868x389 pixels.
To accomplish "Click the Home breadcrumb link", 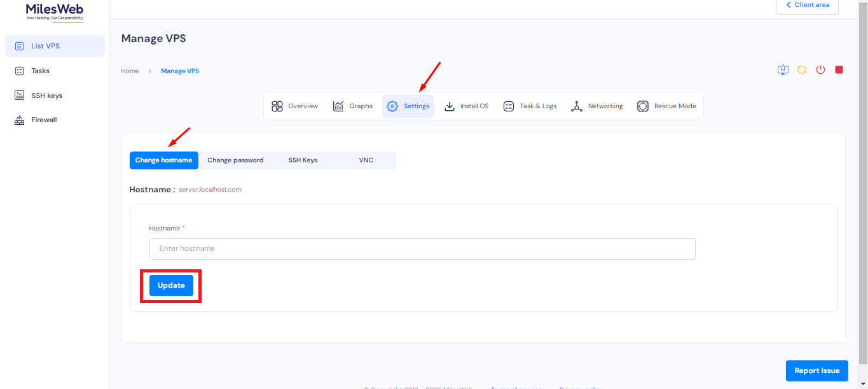I will tap(130, 71).
